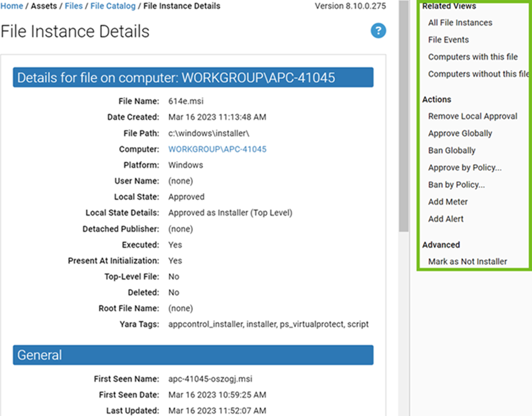Screen dimensions: 532x416
Task: Open the help question mark icon
Action: pos(378,31)
